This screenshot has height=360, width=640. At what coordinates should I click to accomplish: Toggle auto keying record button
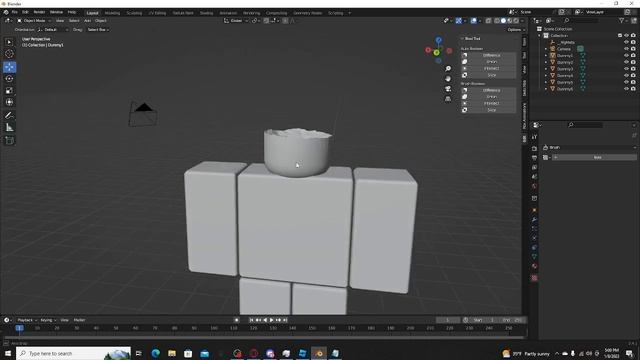point(237,320)
